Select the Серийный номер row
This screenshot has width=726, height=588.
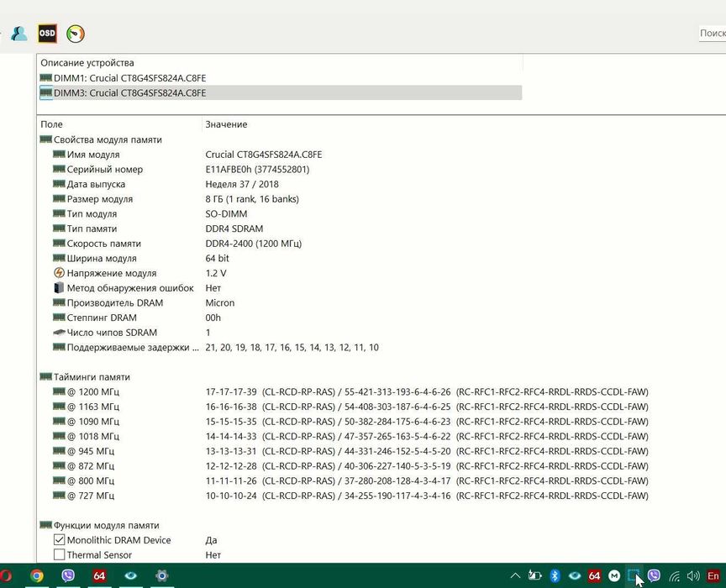tap(181, 169)
